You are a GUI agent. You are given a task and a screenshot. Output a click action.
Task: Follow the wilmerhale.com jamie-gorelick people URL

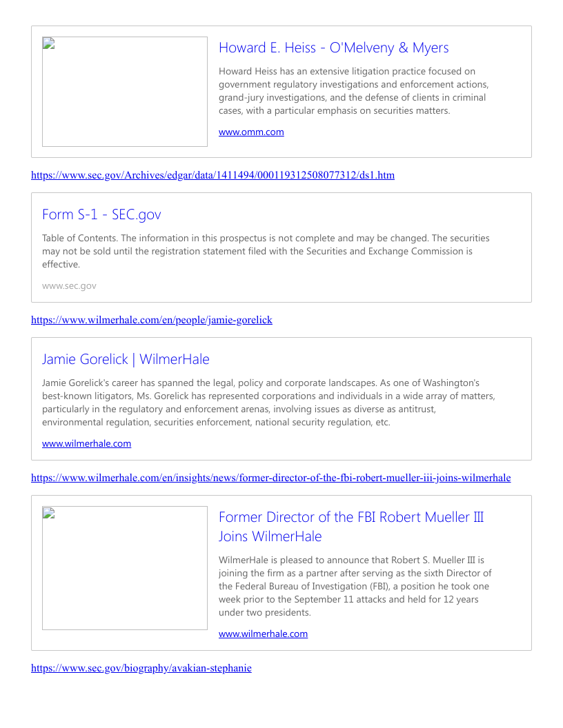[x=152, y=320]
